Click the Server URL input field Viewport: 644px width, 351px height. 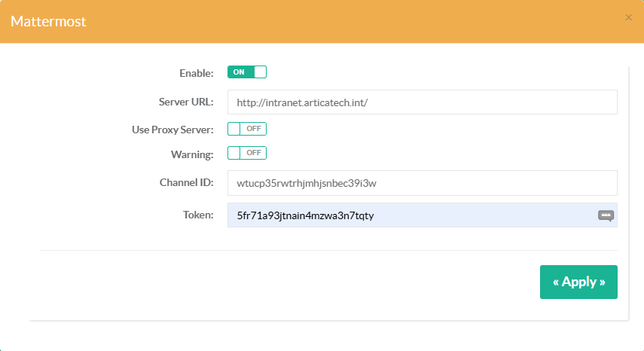[x=422, y=102]
